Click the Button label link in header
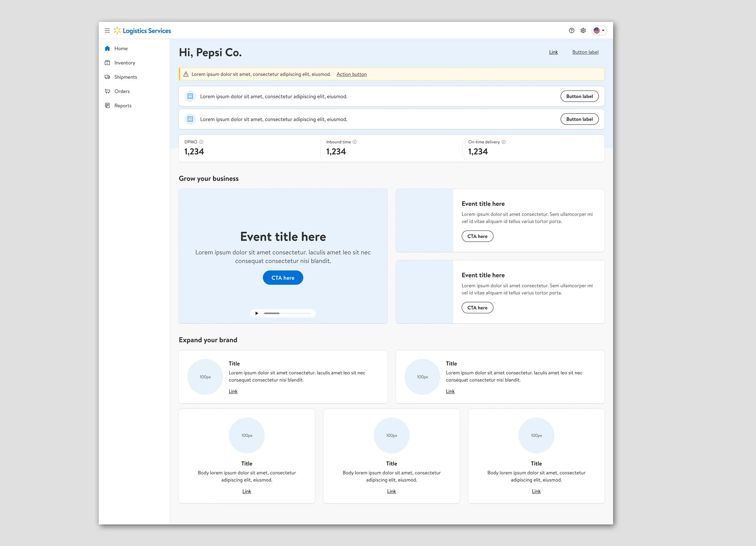This screenshot has height=546, width=756. coord(585,52)
